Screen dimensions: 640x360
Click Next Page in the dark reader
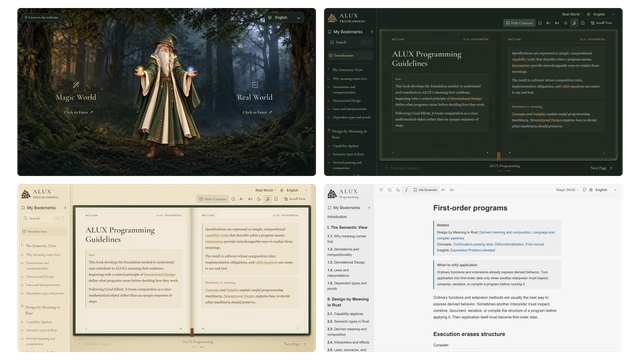pos(601,168)
